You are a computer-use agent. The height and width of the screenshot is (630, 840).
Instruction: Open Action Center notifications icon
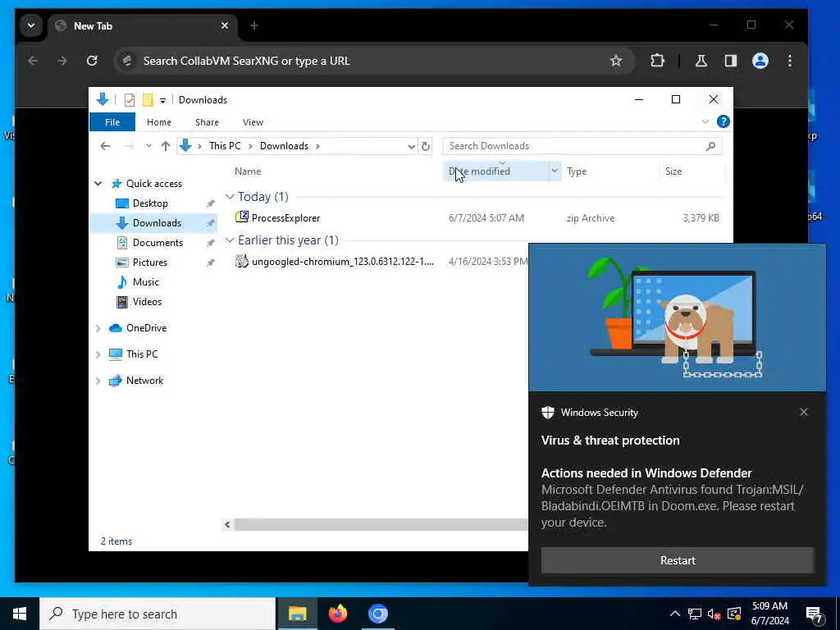point(815,614)
